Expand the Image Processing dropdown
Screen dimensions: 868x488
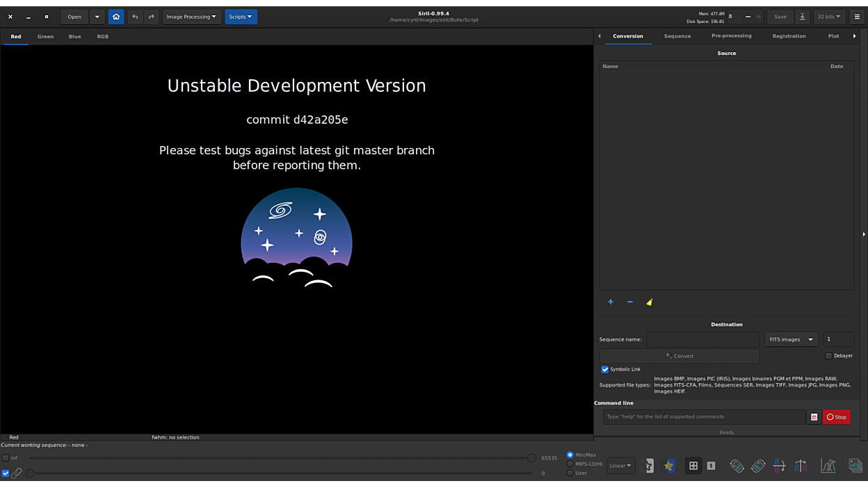point(191,17)
